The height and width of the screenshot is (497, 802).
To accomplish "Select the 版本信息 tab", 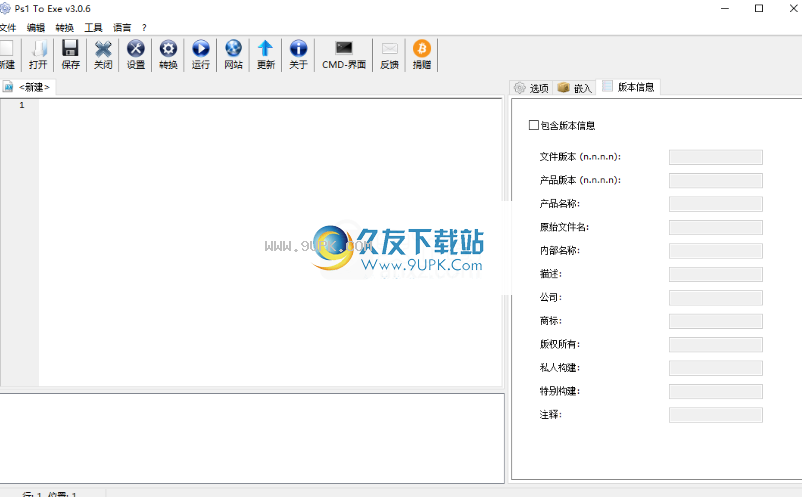I will point(629,87).
